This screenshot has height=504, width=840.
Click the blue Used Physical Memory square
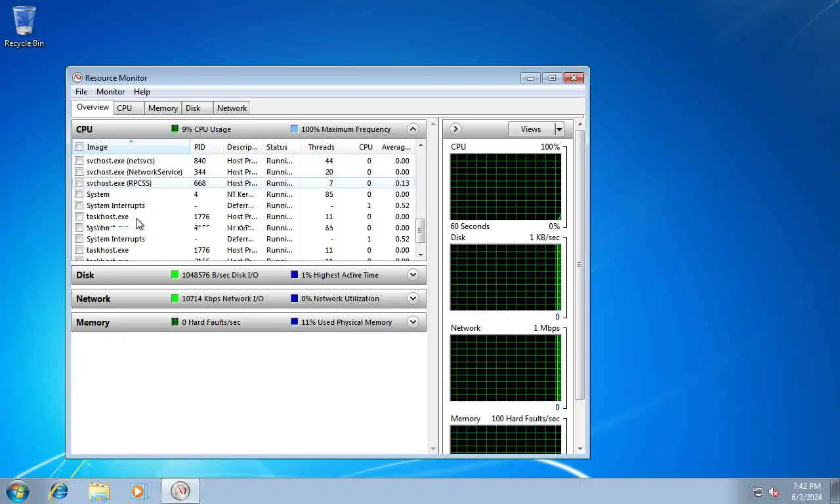[x=295, y=322]
